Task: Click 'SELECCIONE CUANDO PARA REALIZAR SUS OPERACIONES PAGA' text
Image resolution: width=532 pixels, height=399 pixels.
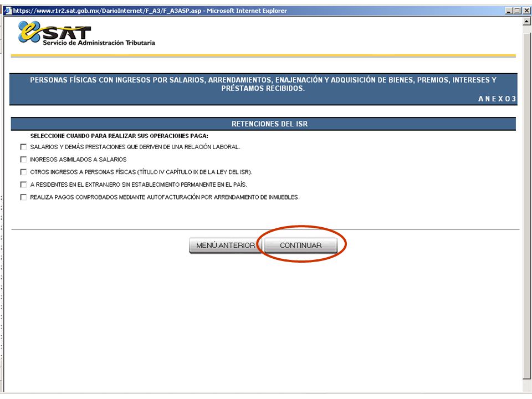Action: coord(119,136)
